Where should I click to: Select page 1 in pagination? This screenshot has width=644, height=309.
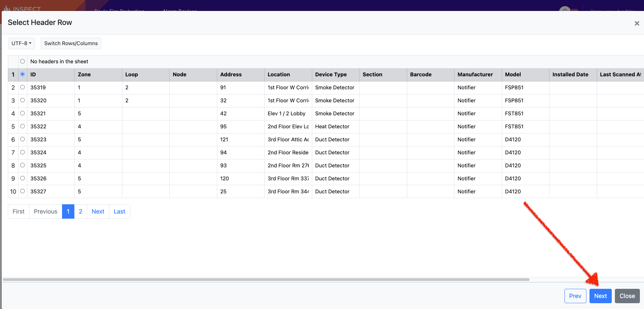pos(68,211)
